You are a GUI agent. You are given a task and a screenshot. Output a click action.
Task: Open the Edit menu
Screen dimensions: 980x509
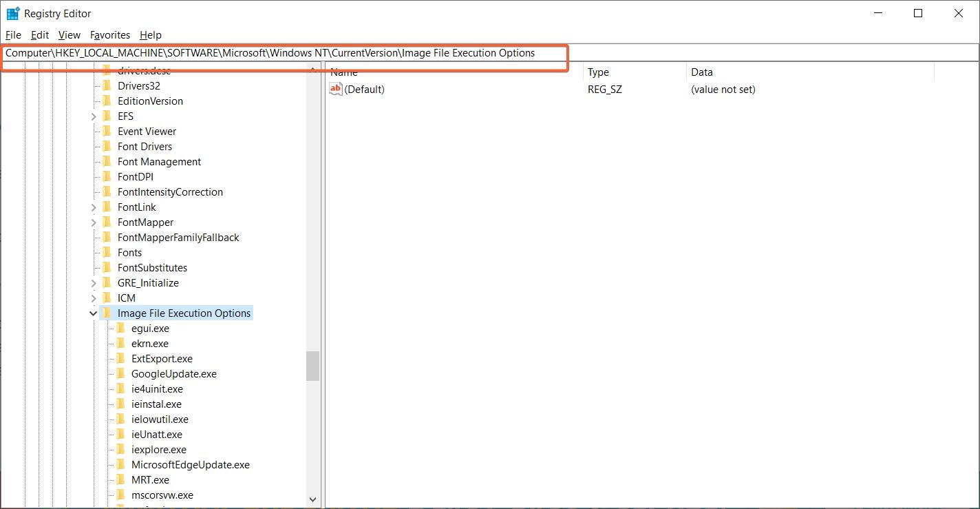pos(40,34)
